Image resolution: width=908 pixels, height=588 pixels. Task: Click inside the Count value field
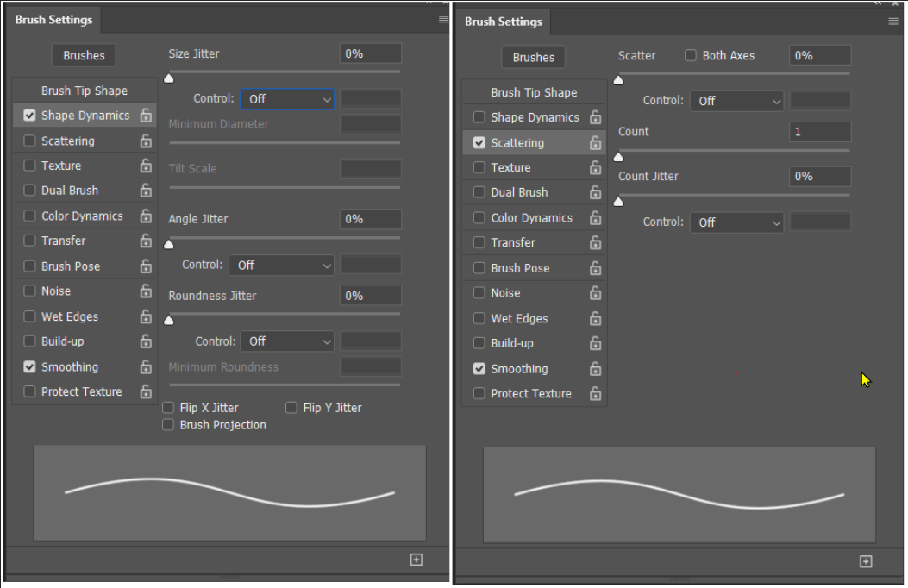click(819, 131)
